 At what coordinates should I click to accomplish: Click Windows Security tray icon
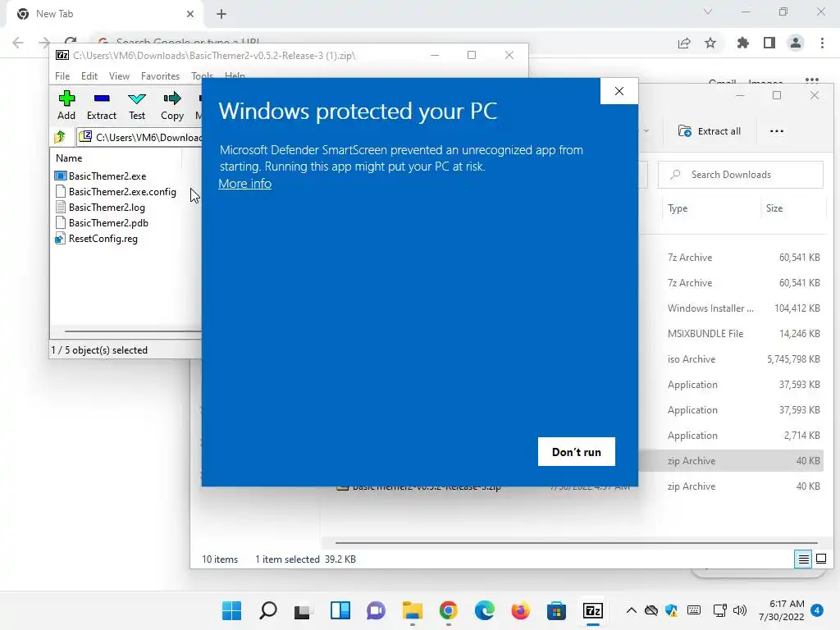(671, 610)
